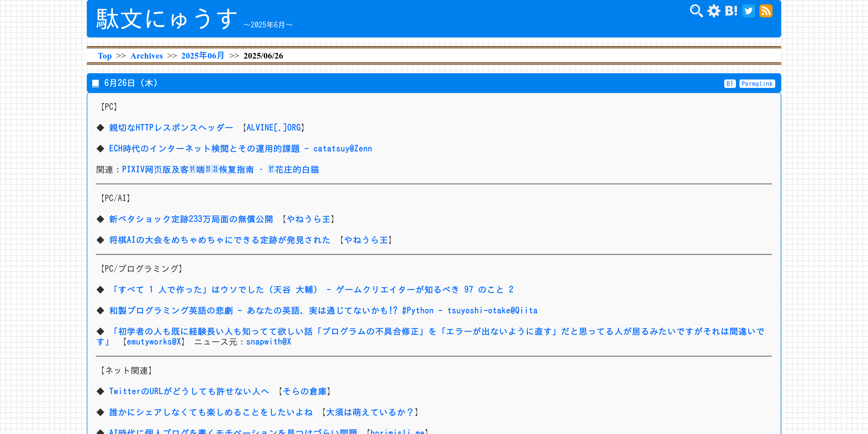Go to Top in breadcrumb
Image resolution: width=868 pixels, height=434 pixels.
tap(104, 56)
